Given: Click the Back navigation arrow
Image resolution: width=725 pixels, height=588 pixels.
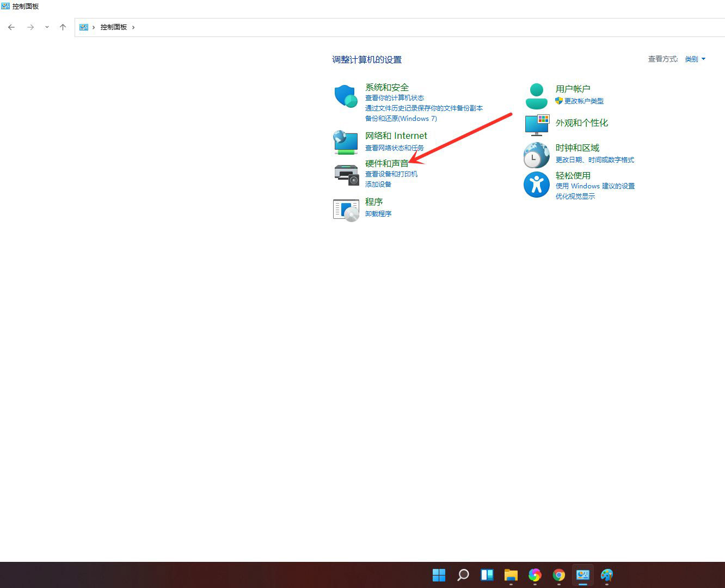Looking at the screenshot, I should click(x=11, y=27).
